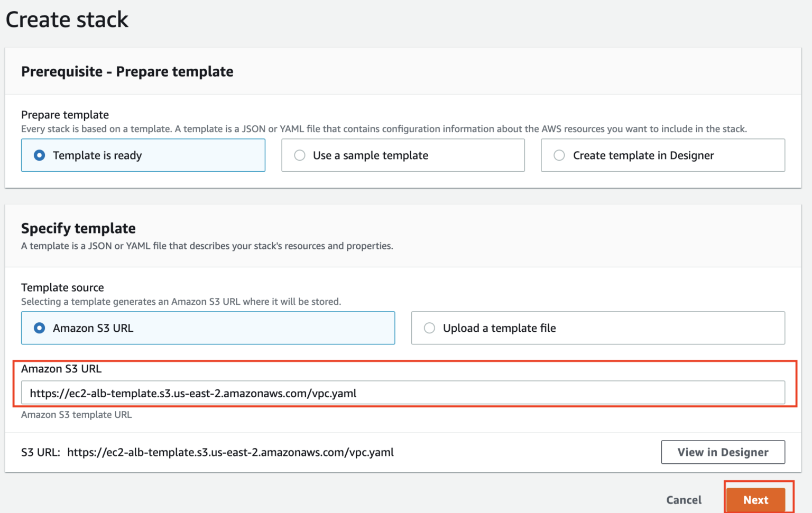Click the "Create stack" page title
This screenshot has width=812, height=513.
pos(67,20)
